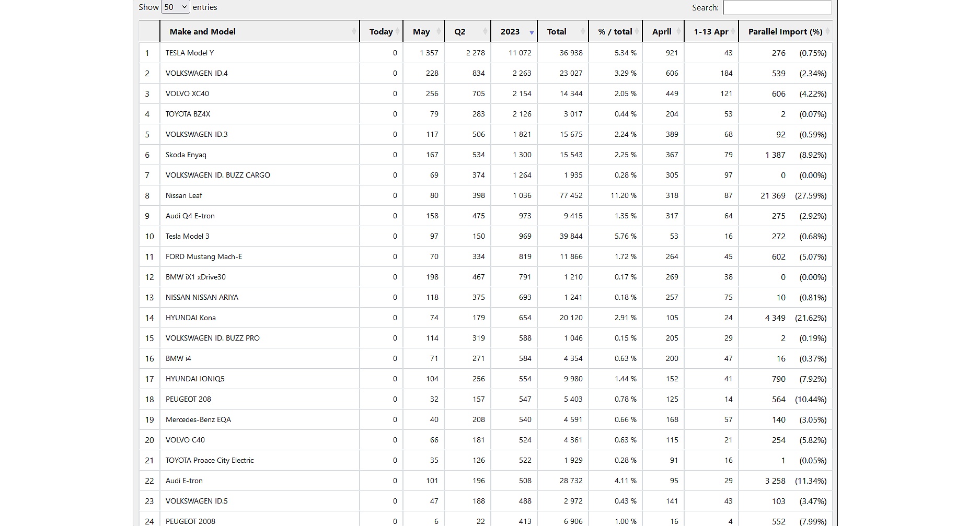This screenshot has width=980, height=526.
Task: Click row number 17 cell
Action: (x=149, y=379)
